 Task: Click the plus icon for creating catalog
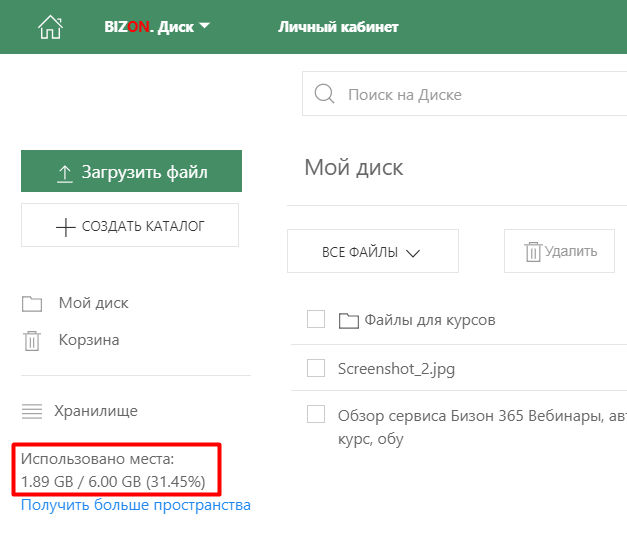(65, 227)
